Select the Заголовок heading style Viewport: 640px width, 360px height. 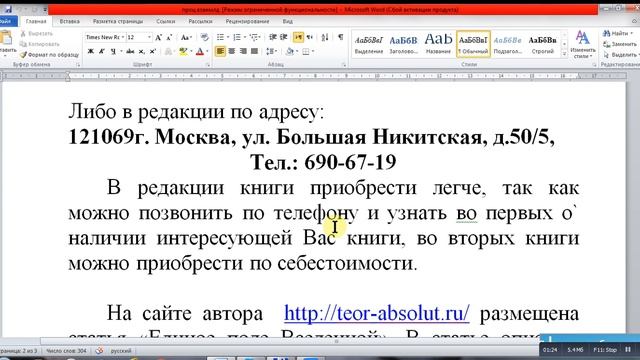[403, 44]
